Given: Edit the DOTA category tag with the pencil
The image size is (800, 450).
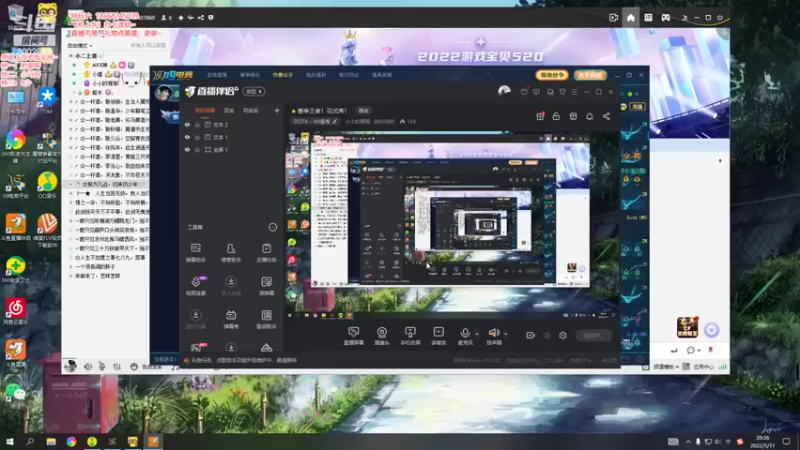Looking at the screenshot, I should pyautogui.click(x=335, y=121).
